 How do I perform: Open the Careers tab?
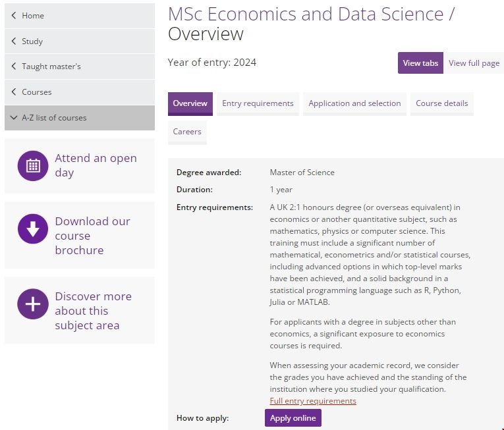click(187, 132)
